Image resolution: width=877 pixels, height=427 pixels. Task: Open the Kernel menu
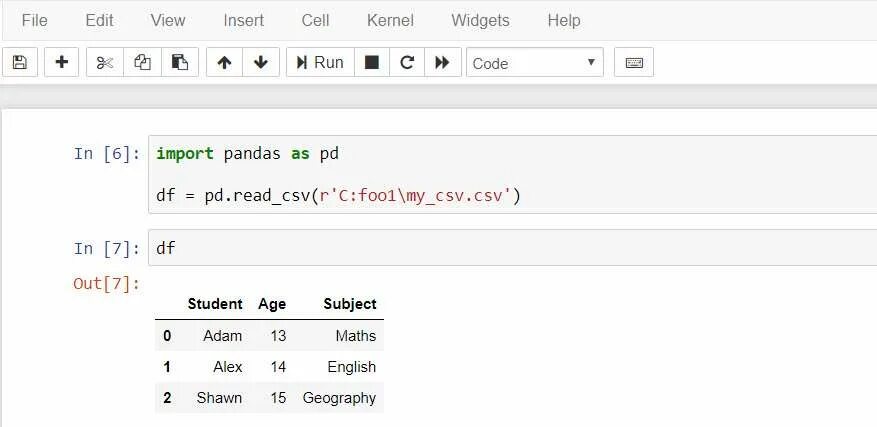(390, 20)
